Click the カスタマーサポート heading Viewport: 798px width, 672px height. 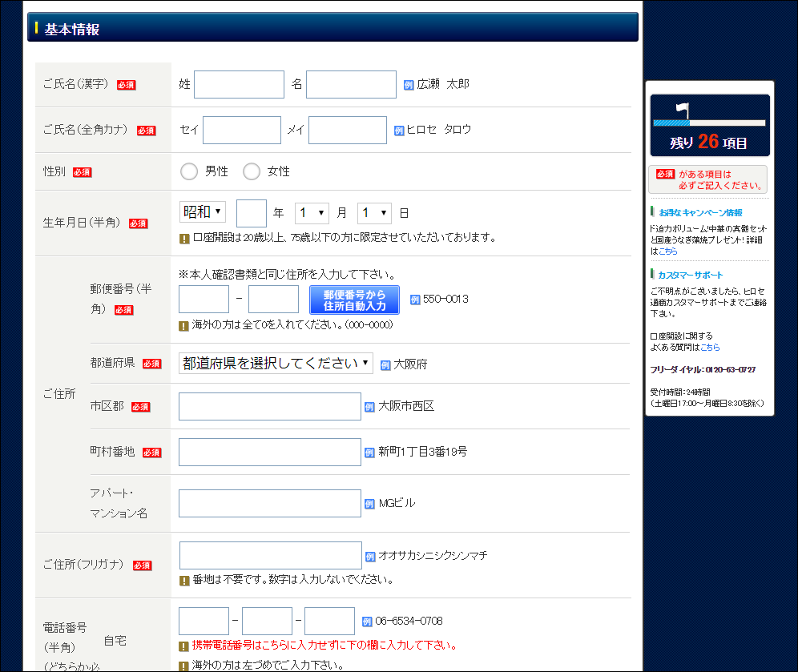pos(690,275)
